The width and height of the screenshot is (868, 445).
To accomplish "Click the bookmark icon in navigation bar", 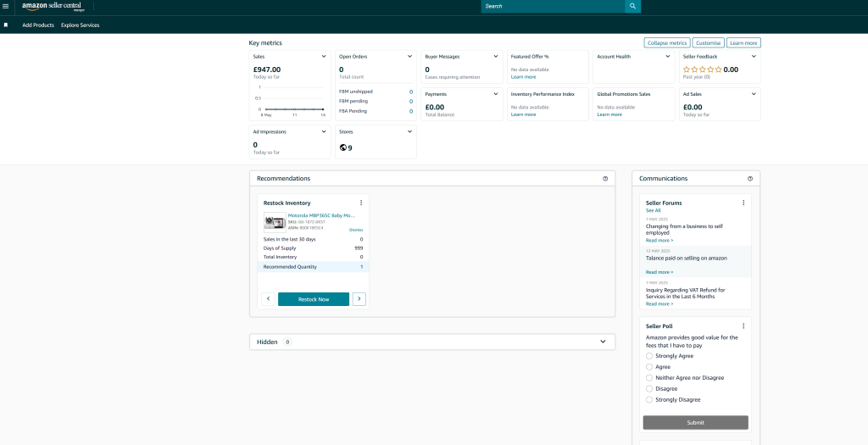I will (6, 25).
